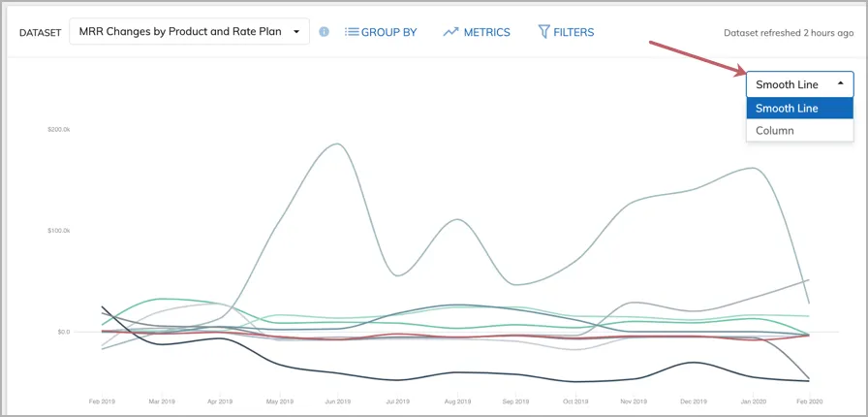Click the caret arrow in dataset dropdown
The image size is (868, 417).
coord(296,32)
